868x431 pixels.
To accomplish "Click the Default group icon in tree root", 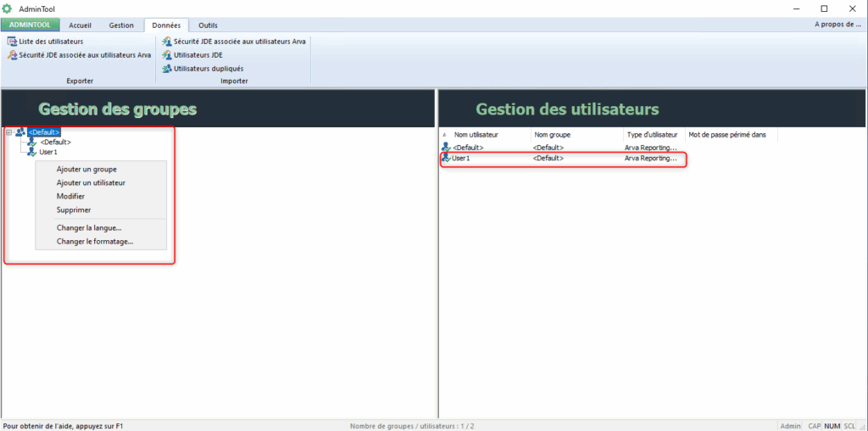I will coord(20,132).
